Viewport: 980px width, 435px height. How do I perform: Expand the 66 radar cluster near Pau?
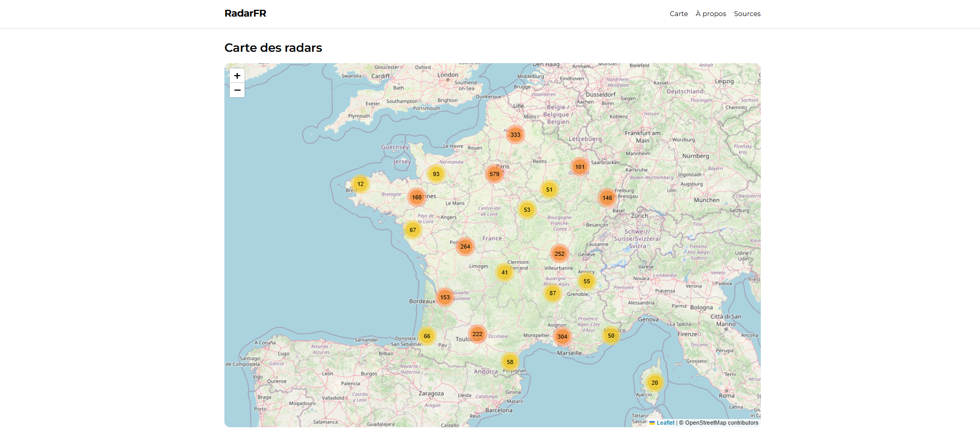click(x=427, y=336)
